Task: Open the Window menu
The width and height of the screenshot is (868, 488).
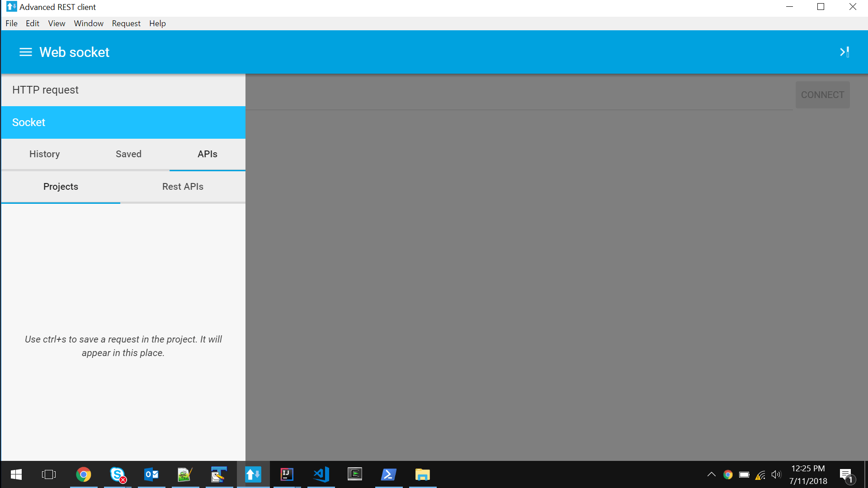Action: (89, 23)
